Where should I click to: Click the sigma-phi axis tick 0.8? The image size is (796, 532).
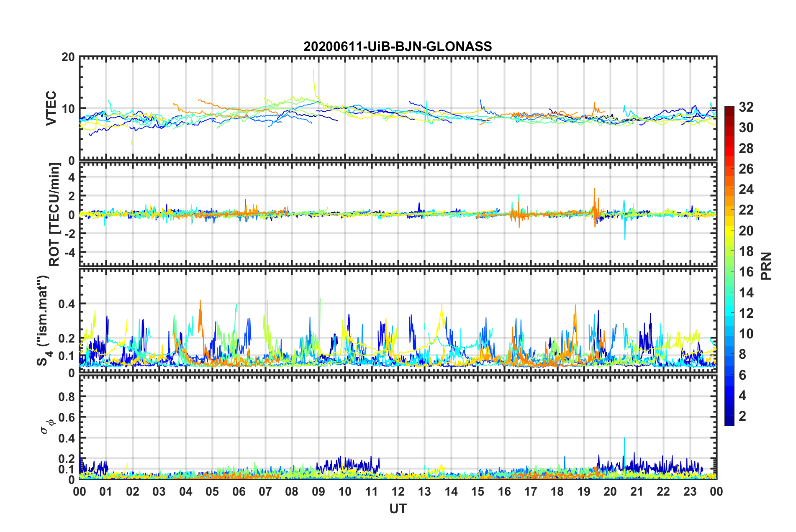pyautogui.click(x=67, y=396)
